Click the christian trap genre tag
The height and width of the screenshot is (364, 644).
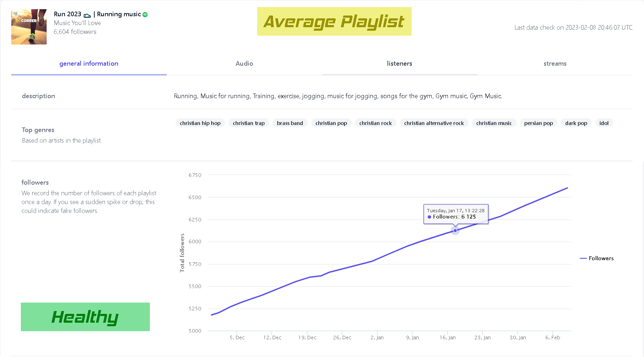pyautogui.click(x=249, y=123)
